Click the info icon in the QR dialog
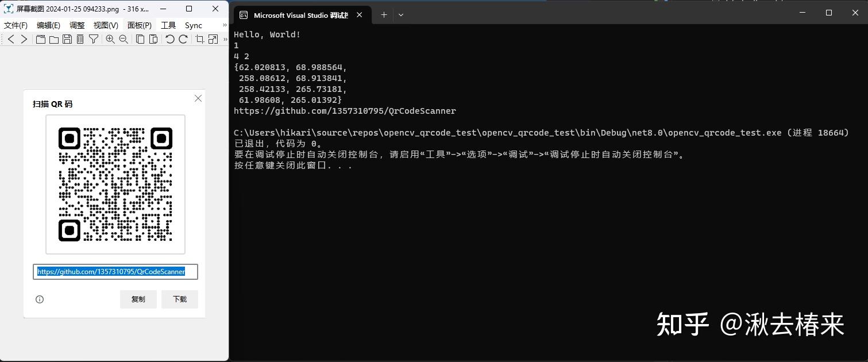868x362 pixels. point(39,299)
